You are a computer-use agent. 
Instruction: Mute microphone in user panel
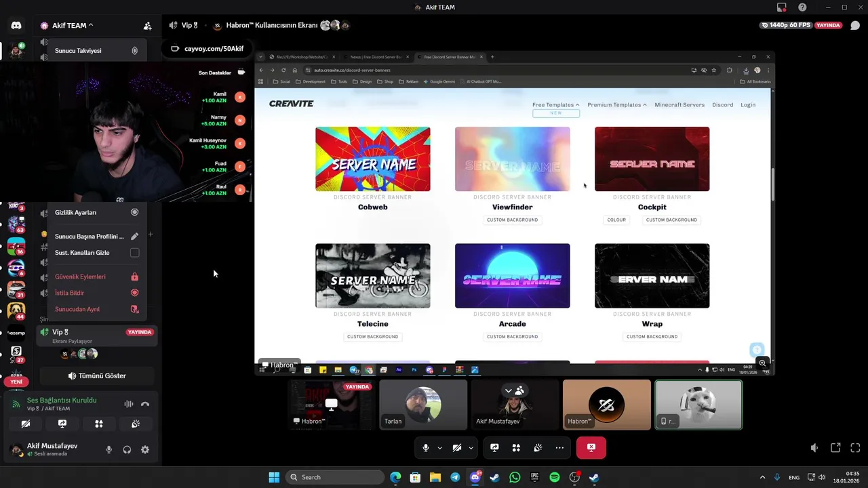pyautogui.click(x=108, y=449)
